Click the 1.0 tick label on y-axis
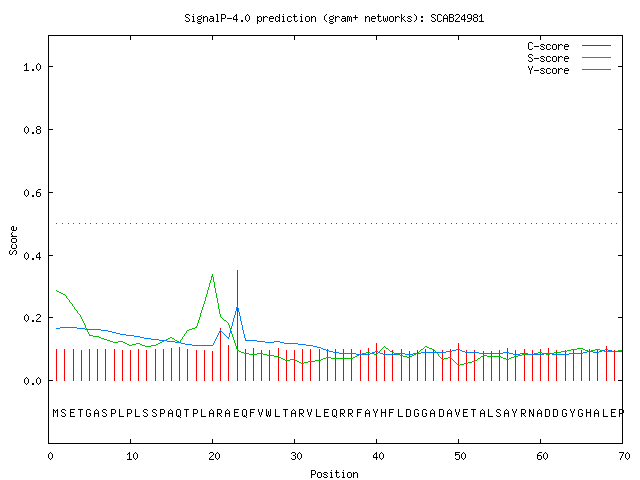Viewport: 640px width, 480px height. tap(32, 67)
